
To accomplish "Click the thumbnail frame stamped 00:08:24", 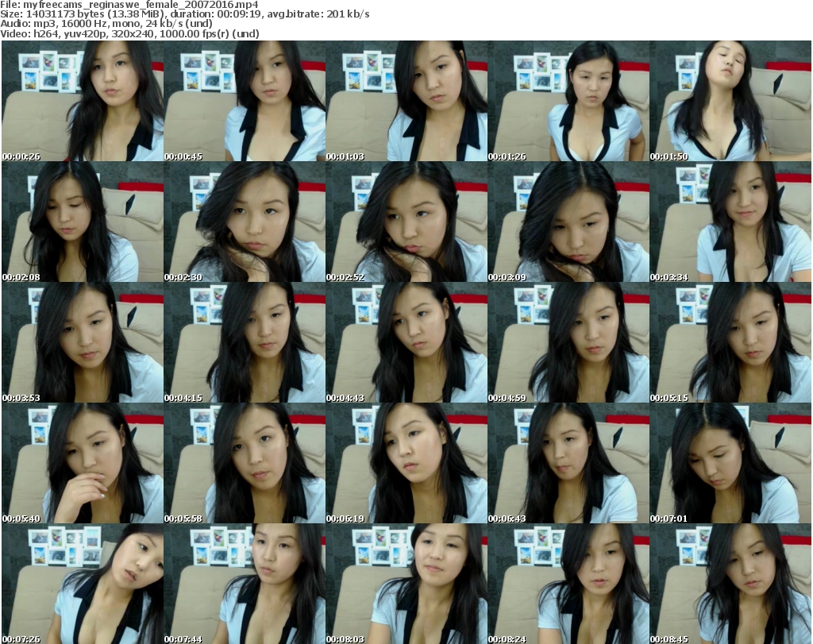I will coord(568,584).
